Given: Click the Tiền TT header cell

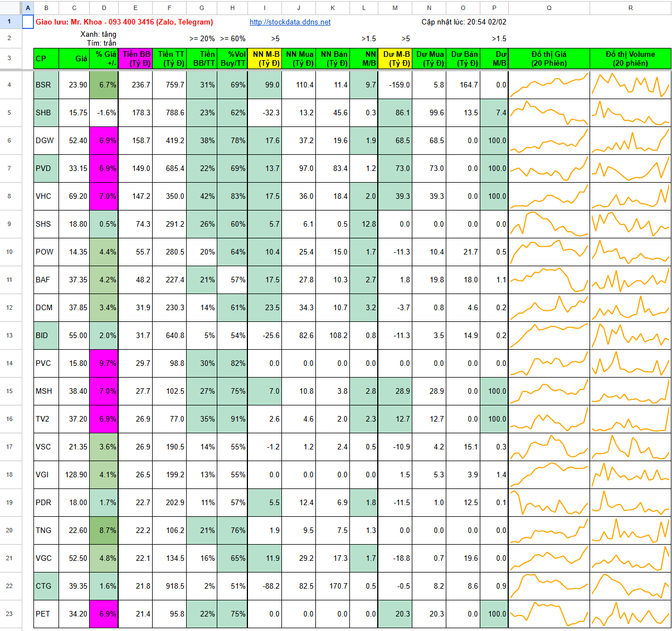Looking at the screenshot, I should [169, 58].
